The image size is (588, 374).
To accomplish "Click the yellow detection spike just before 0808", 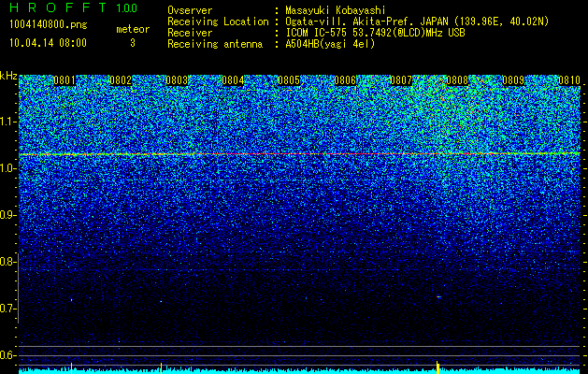I will click(x=437, y=367).
